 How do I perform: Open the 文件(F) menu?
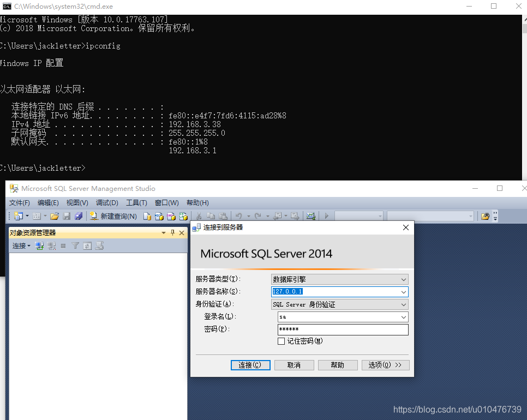[20, 202]
